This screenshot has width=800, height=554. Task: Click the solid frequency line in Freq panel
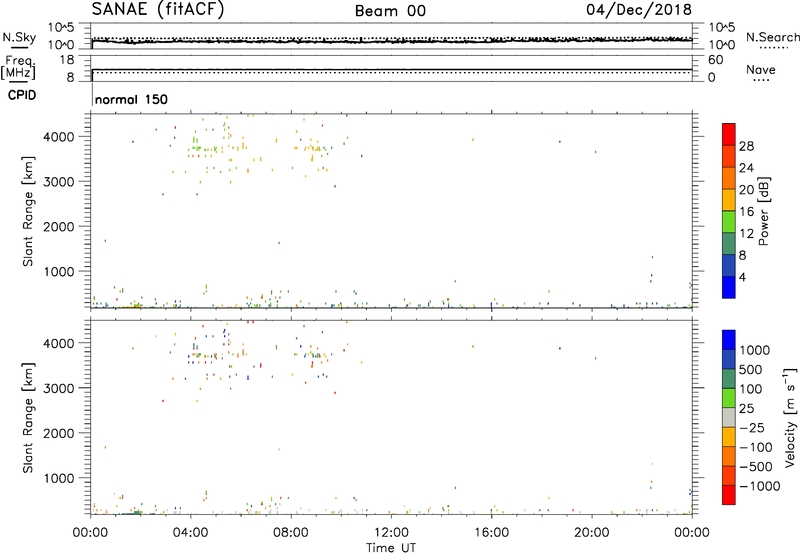click(392, 69)
